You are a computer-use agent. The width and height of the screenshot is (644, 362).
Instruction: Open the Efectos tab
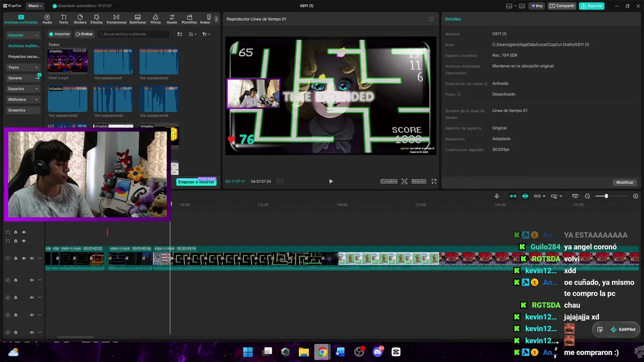[x=97, y=19]
